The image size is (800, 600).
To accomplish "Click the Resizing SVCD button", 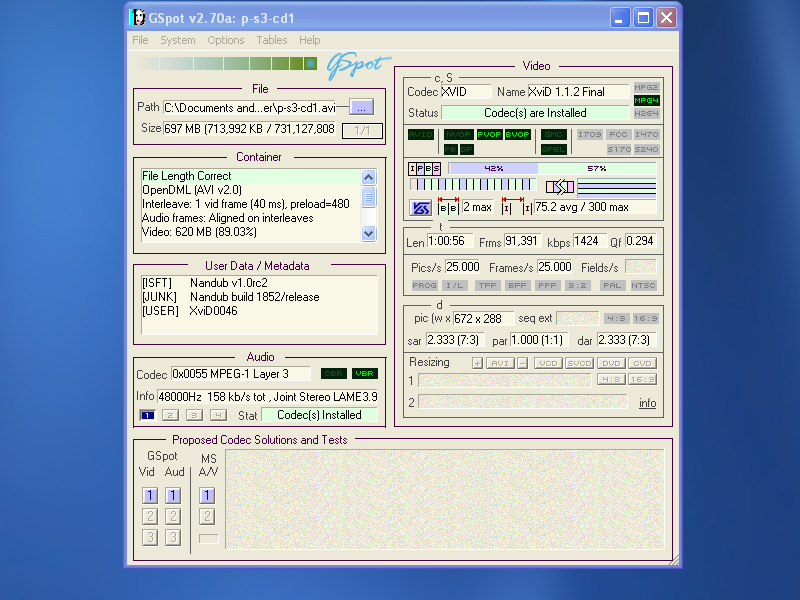I will tap(579, 363).
